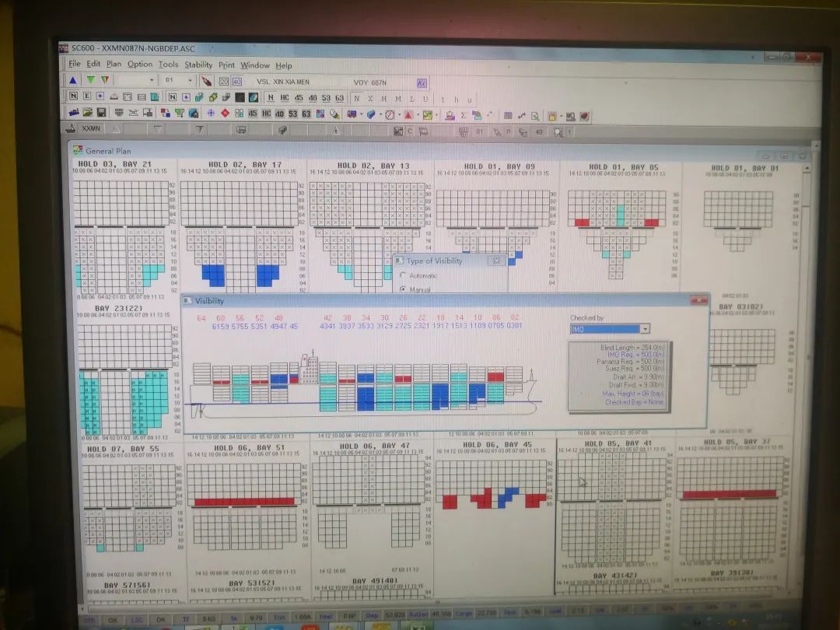
Task: Click the blue container cube icon in third row
Action: point(371,114)
